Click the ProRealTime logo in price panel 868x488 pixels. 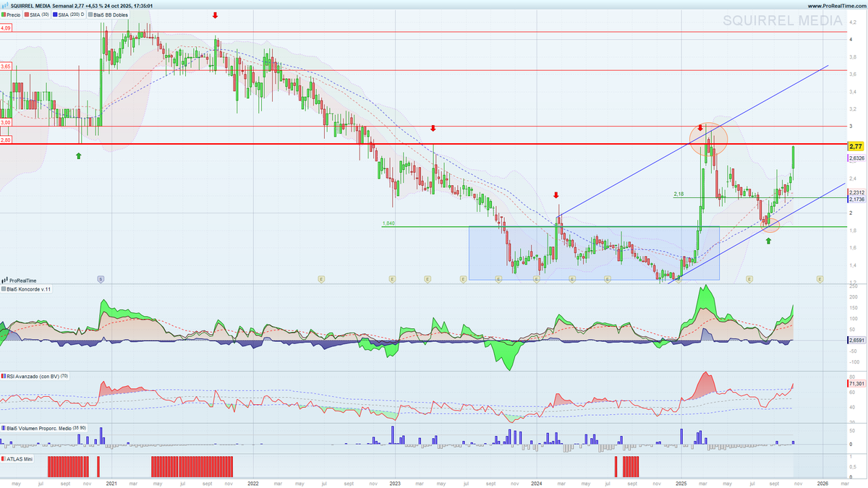tap(20, 280)
